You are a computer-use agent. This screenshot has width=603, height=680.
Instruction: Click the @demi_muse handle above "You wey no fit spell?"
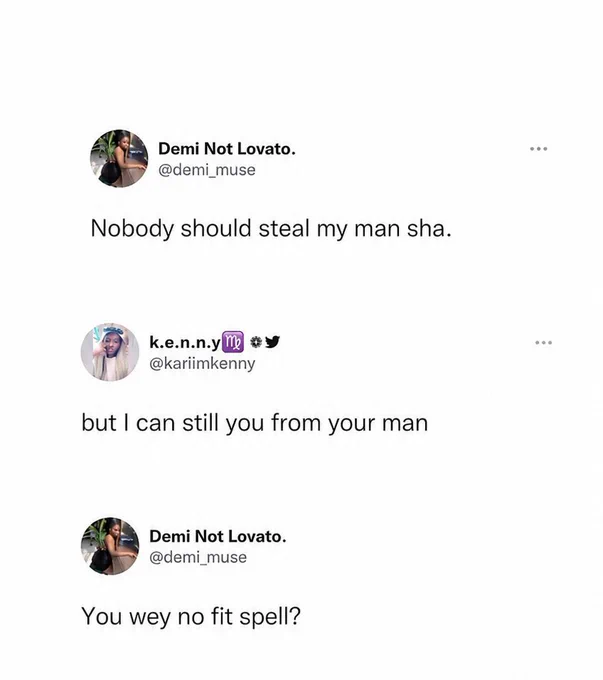[198, 557]
